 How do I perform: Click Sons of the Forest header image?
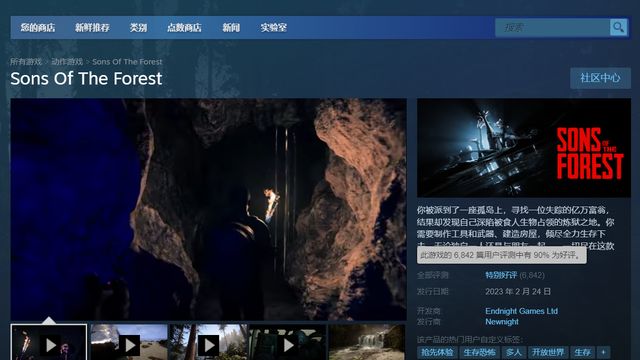(524, 148)
